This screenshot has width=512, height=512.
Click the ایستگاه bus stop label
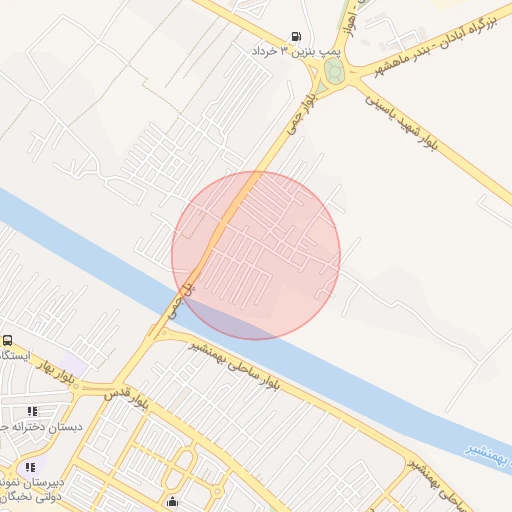point(15,355)
